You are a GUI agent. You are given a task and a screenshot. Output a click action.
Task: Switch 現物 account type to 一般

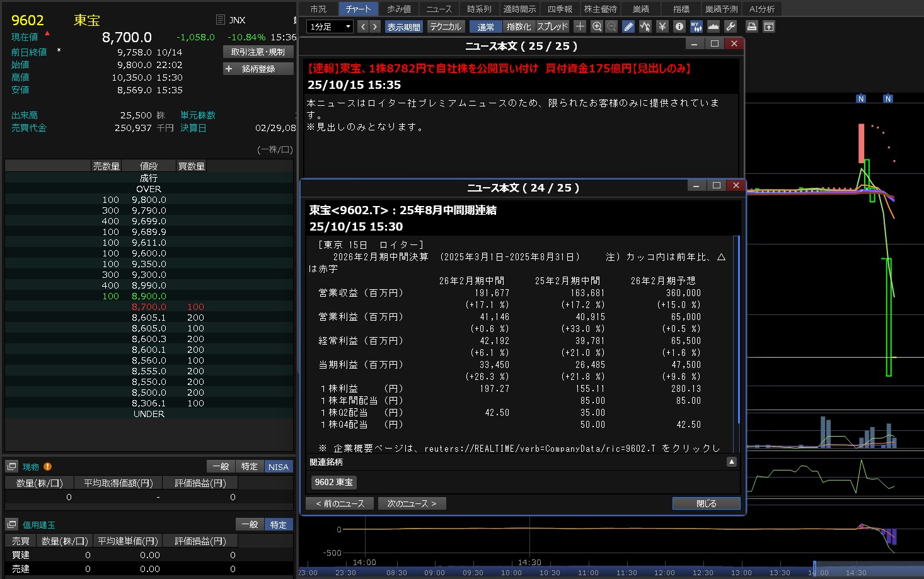220,466
